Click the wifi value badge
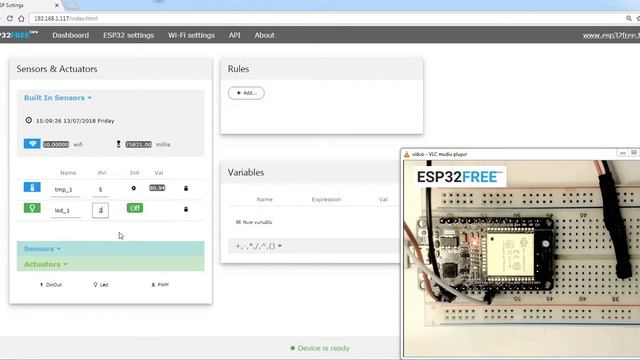This screenshot has width=640, height=360. pyautogui.click(x=56, y=144)
